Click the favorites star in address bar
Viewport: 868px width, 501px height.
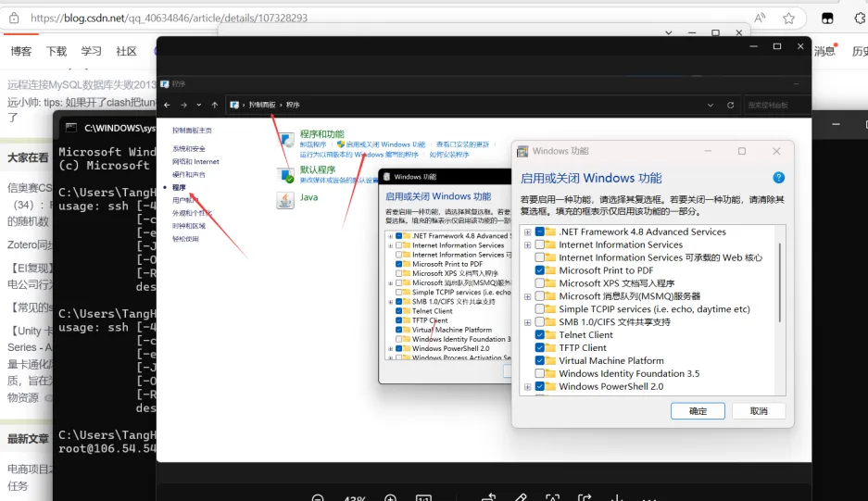pos(789,19)
